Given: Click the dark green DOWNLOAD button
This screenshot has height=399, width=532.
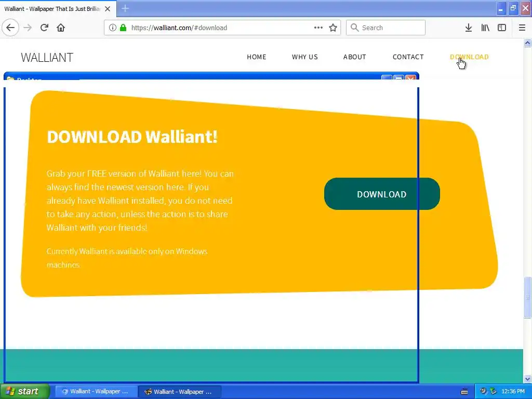Looking at the screenshot, I should pos(382,194).
